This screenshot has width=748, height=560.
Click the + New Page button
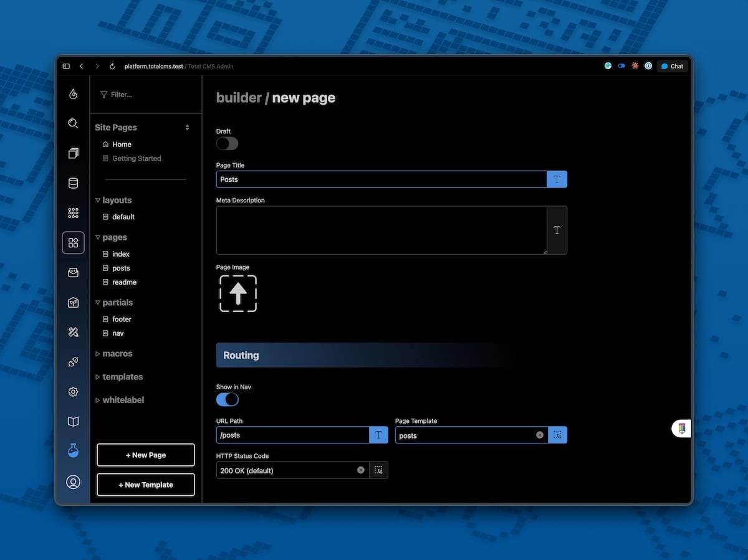(x=146, y=455)
